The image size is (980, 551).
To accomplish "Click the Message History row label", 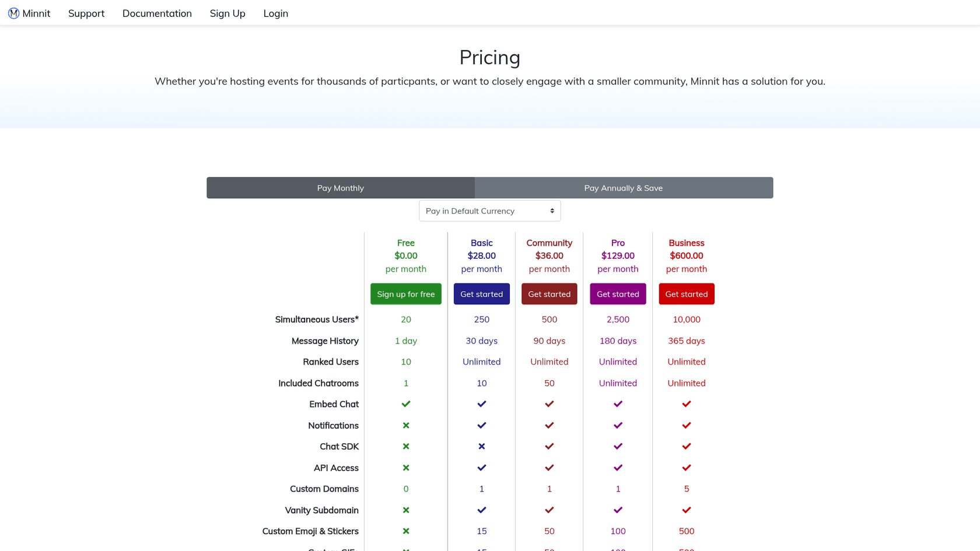I will (x=325, y=341).
